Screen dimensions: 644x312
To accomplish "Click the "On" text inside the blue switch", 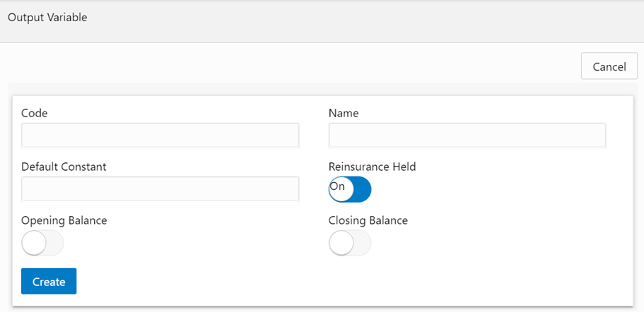I will pos(338,186).
